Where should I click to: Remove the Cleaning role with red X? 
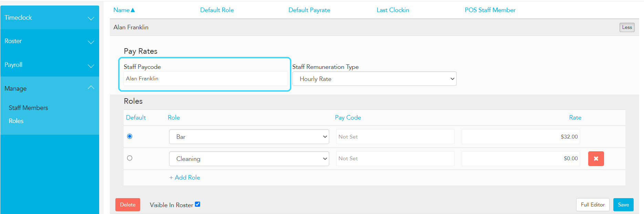tap(596, 159)
